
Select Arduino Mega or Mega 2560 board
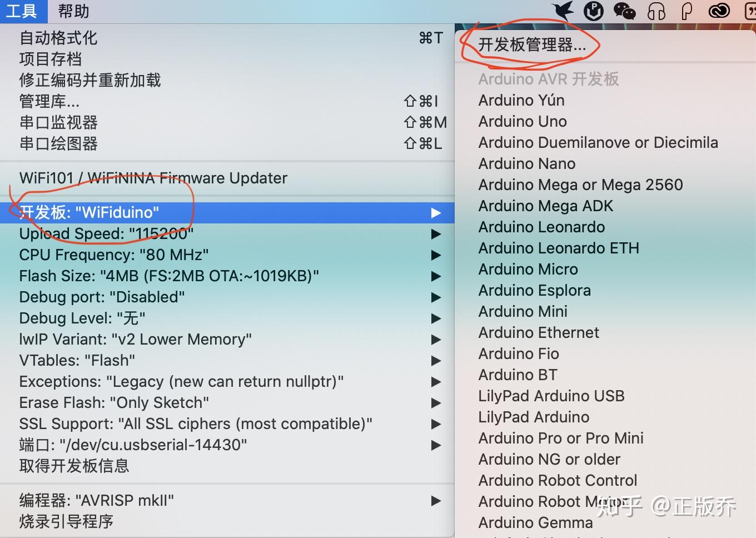pos(580,185)
